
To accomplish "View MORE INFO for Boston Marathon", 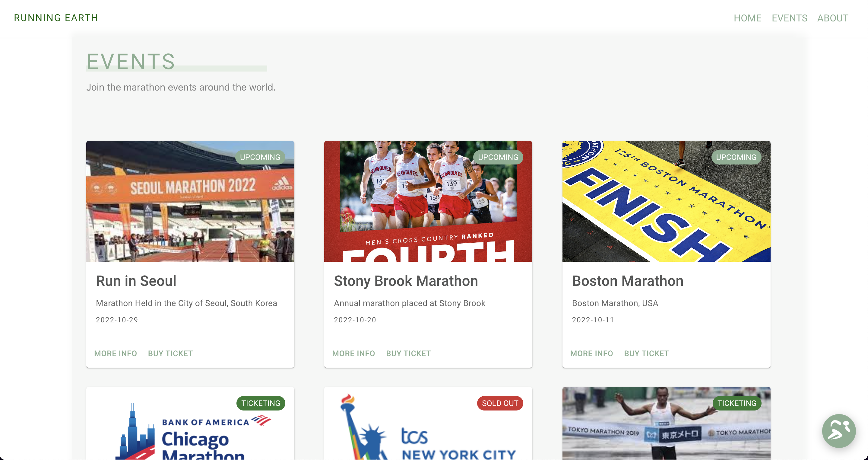I will coord(591,353).
